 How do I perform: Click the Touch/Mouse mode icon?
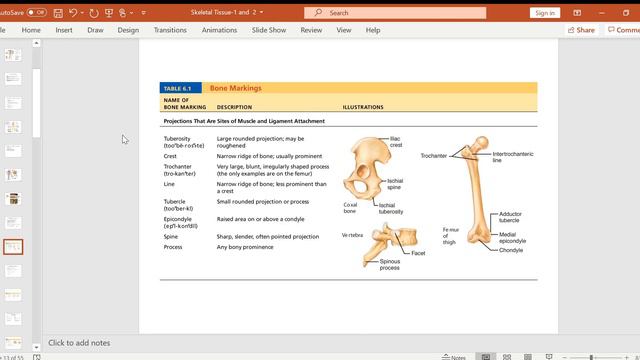(x=122, y=13)
